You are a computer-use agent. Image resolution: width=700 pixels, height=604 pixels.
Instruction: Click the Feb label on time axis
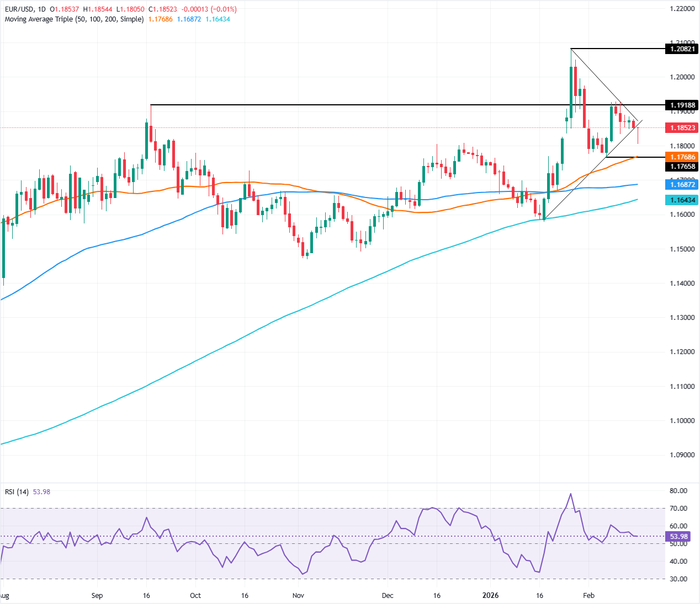click(x=588, y=596)
